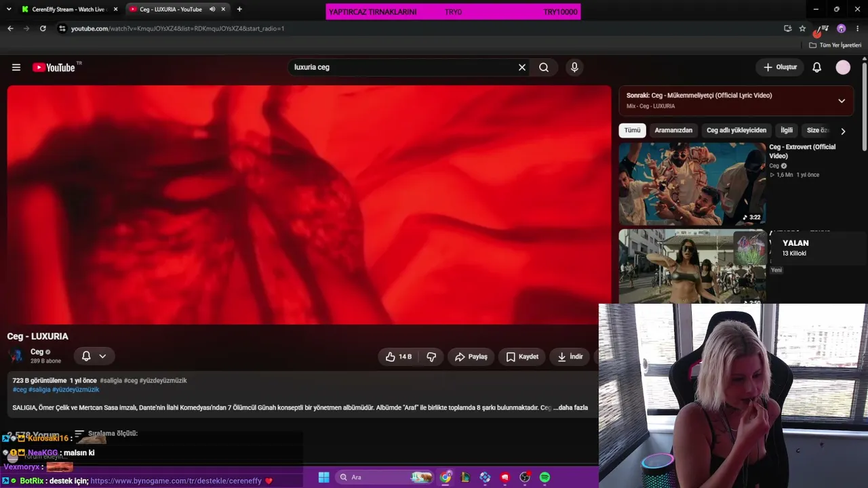The image size is (868, 488).
Task: Open the browser media control icon
Action: pos(824,28)
